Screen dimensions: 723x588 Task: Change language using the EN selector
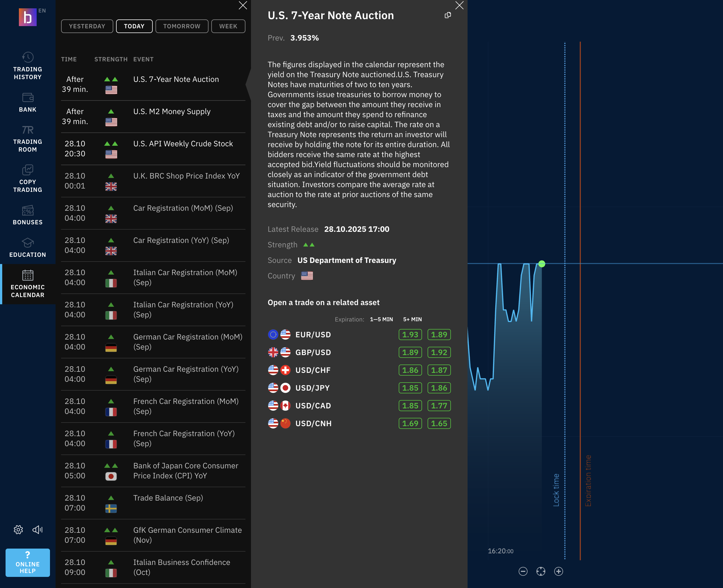click(x=42, y=11)
